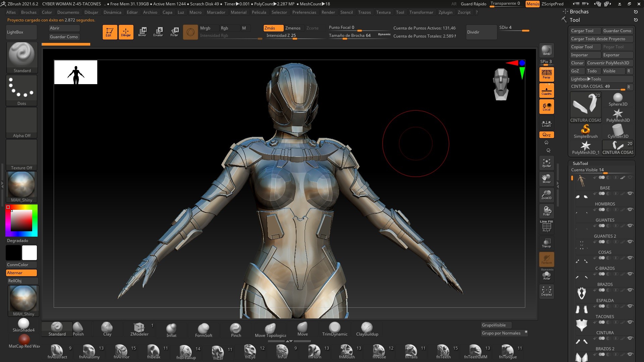Click Convertir PolyMesh3D button
The image size is (644, 362).
(x=609, y=63)
